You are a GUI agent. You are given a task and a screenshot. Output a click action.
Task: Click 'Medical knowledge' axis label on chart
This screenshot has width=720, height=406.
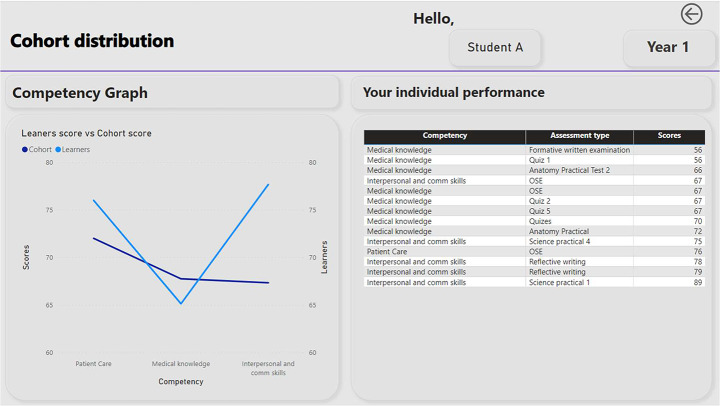181,364
